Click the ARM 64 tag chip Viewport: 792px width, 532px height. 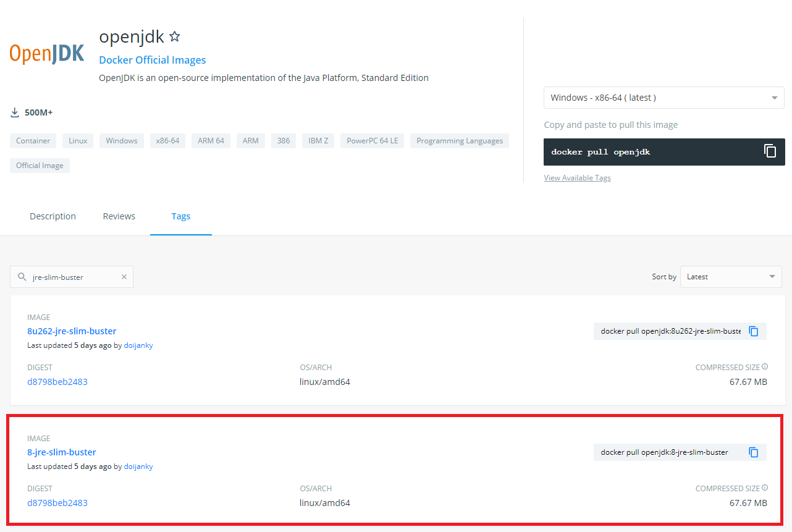[x=211, y=141]
